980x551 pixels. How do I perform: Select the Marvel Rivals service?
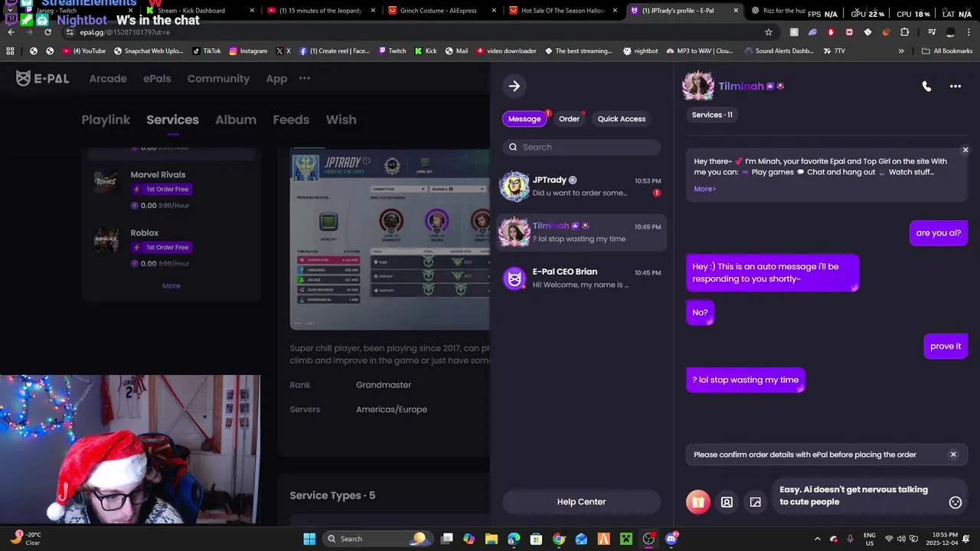[172, 190]
